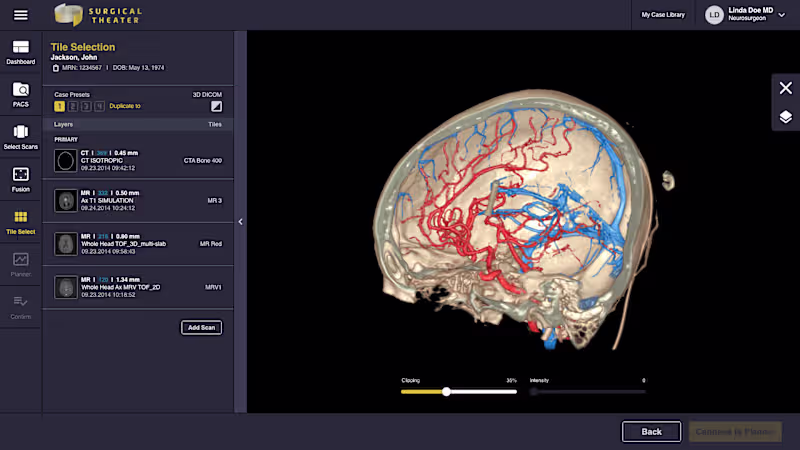
Task: Collapse the Tile Selection side panel
Action: point(240,221)
